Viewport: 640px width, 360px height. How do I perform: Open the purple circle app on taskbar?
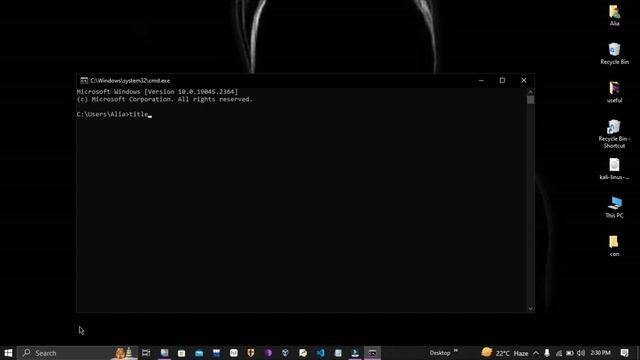(x=268, y=353)
